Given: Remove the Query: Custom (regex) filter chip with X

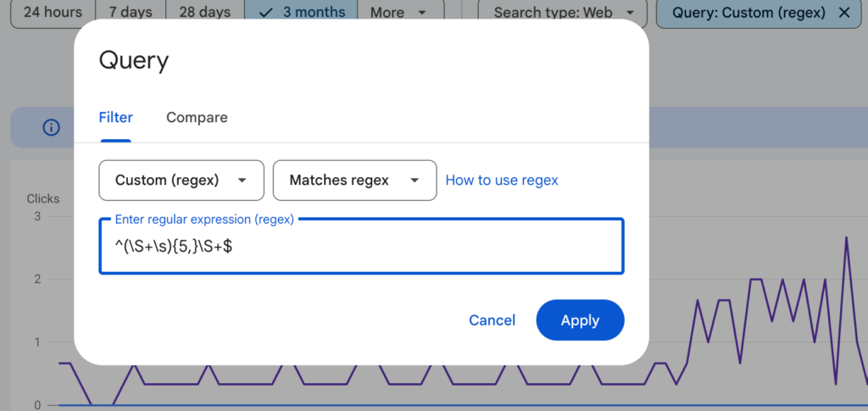Looking at the screenshot, I should coord(843,13).
